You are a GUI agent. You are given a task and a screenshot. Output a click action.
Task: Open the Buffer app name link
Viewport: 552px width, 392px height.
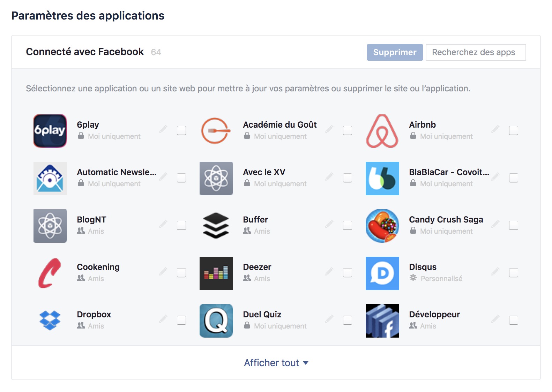coord(255,220)
